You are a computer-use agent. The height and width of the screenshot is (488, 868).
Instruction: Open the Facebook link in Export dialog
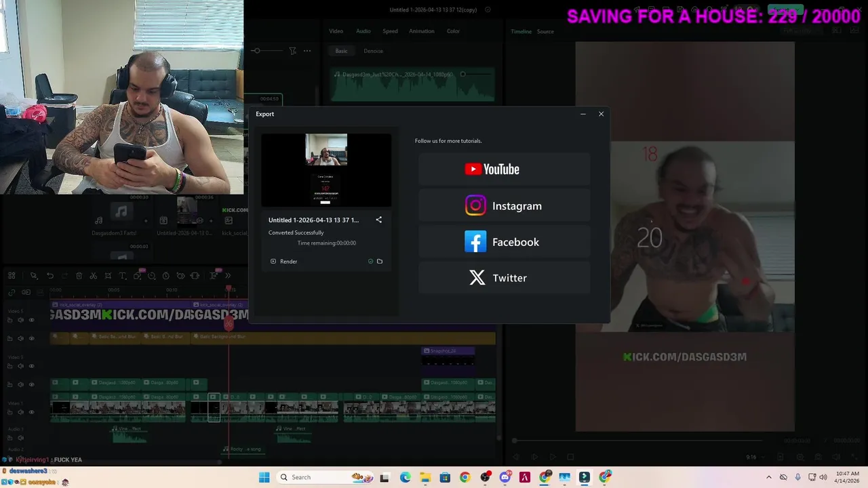tap(504, 242)
